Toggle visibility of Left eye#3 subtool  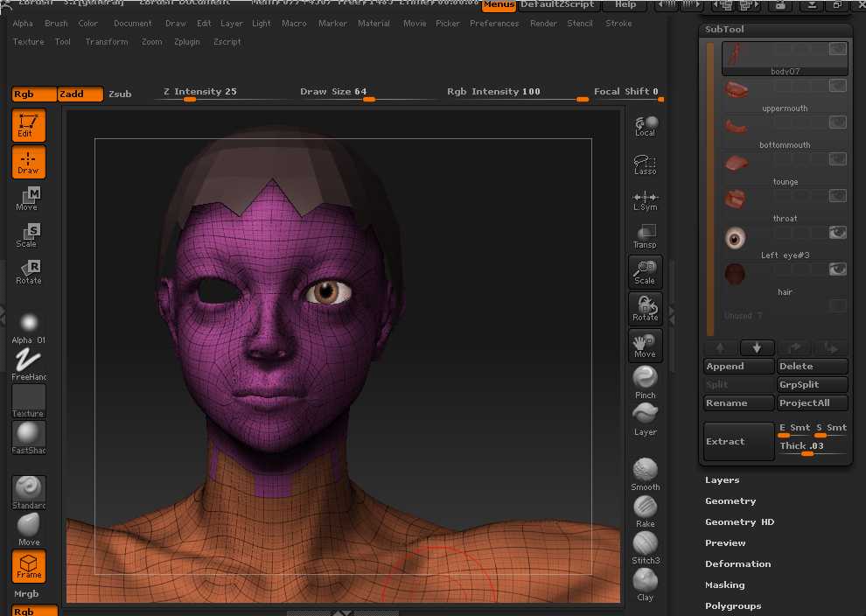tap(837, 233)
